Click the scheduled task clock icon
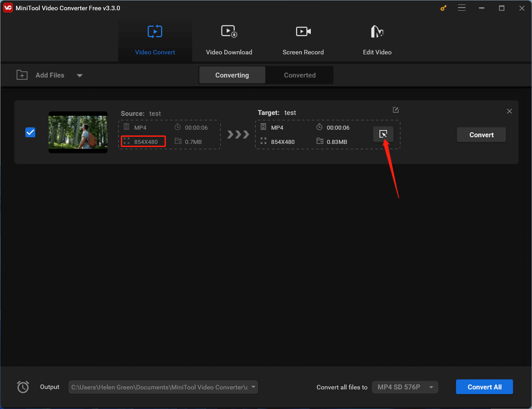 pos(23,387)
